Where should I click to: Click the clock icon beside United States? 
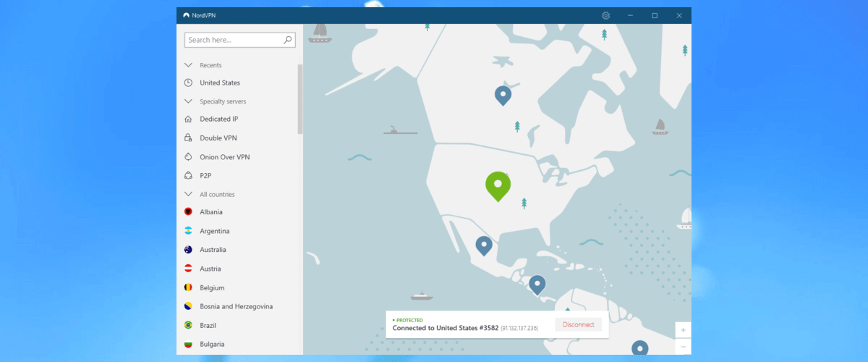188,83
